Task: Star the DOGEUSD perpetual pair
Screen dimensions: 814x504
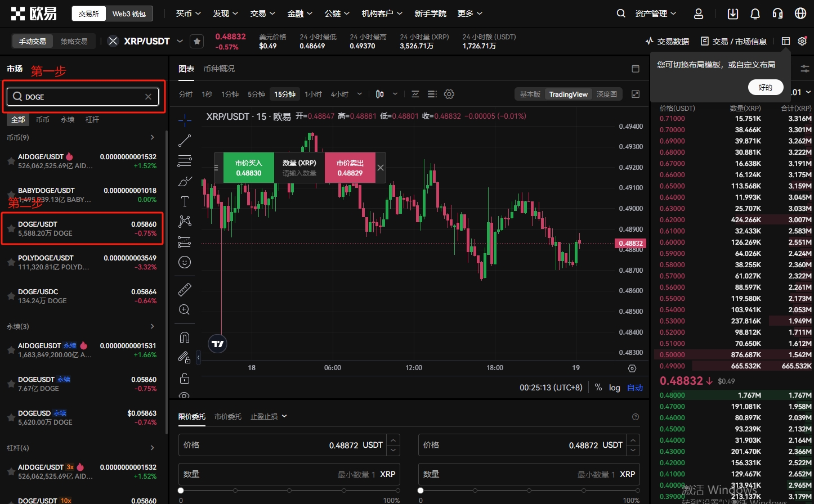Action: click(x=11, y=418)
